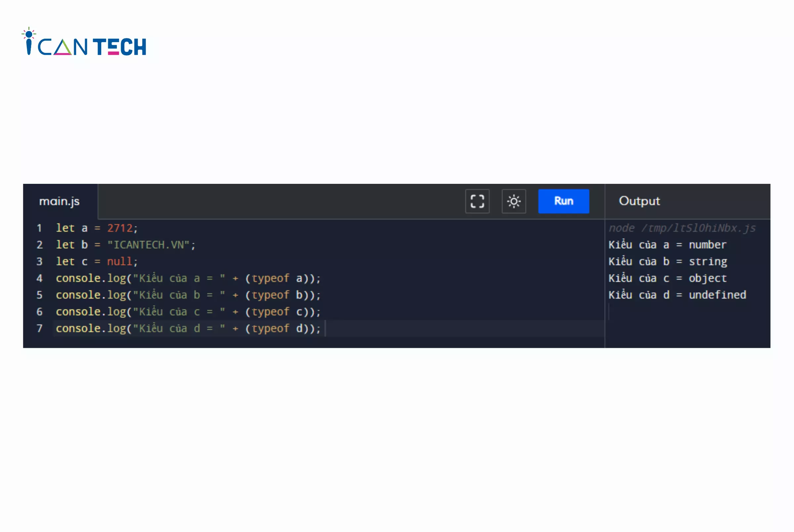Click the console.log line with typeof b
The width and height of the screenshot is (794, 532).
pyautogui.click(x=188, y=295)
